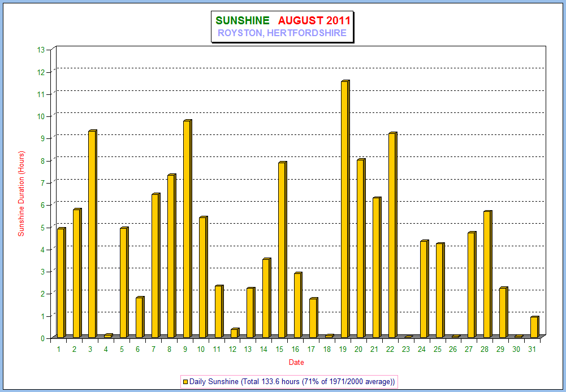Click the bar for date 17
This screenshot has width=566, height=392.
(314, 317)
